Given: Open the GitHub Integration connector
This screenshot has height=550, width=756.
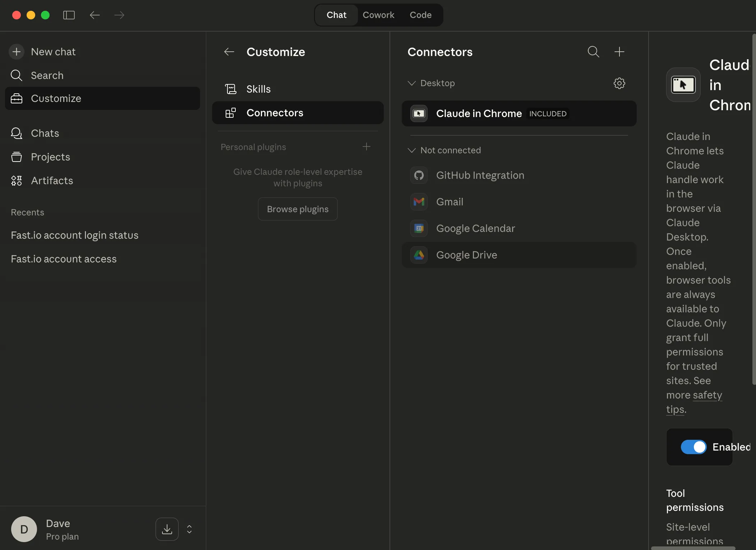Looking at the screenshot, I should tap(480, 175).
